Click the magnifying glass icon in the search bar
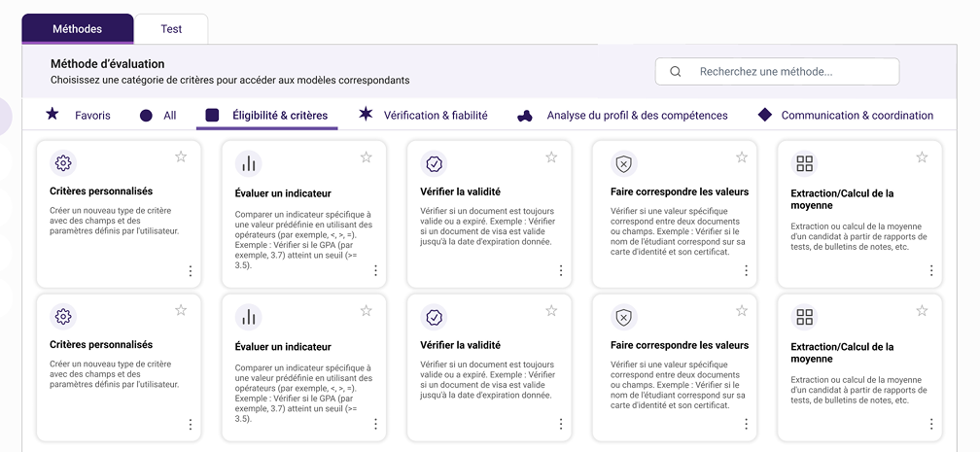Image resolution: width=980 pixels, height=452 pixels. pos(676,72)
